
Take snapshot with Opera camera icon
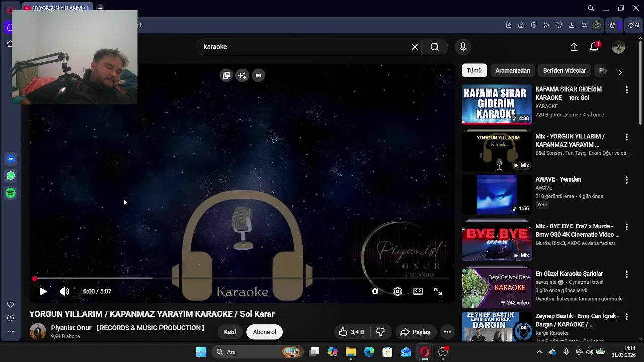pyautogui.click(x=521, y=25)
